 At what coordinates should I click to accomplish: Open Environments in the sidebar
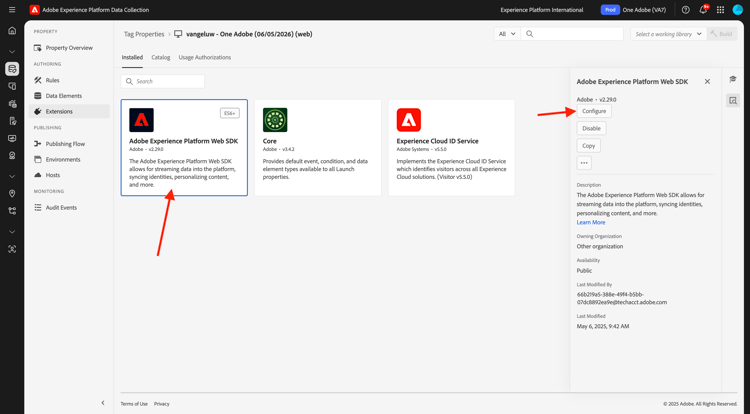[x=69, y=159]
